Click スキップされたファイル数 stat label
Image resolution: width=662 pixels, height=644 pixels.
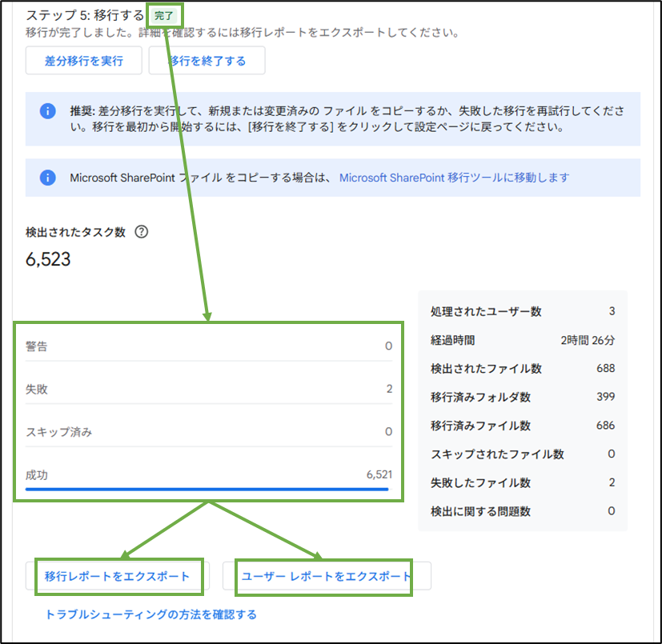click(497, 454)
